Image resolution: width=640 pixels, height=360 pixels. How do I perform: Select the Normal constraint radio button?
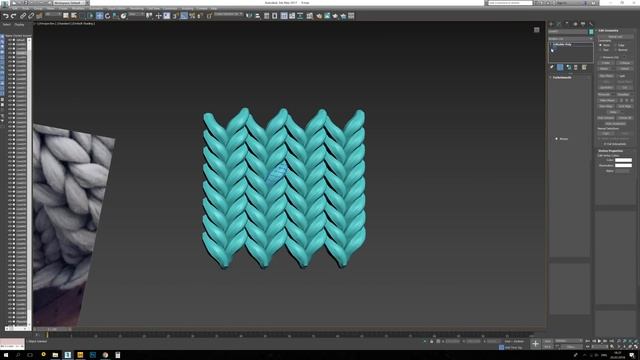coord(616,50)
